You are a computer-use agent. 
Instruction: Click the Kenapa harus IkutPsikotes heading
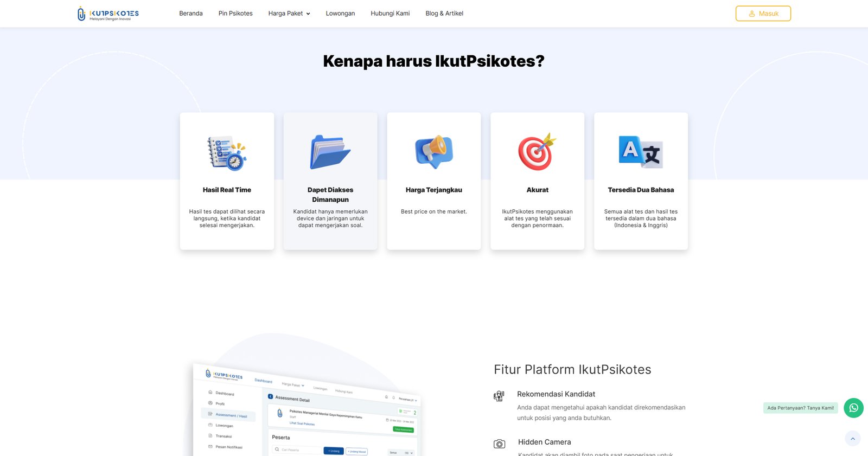433,61
